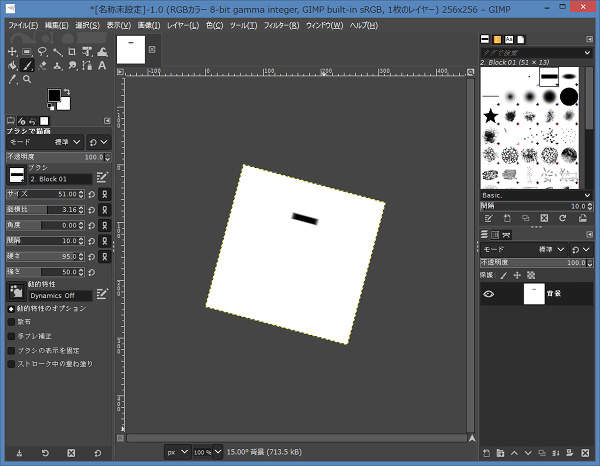
Task: Enable 手ブレ補正 smoothing checkbox
Action: click(12, 336)
